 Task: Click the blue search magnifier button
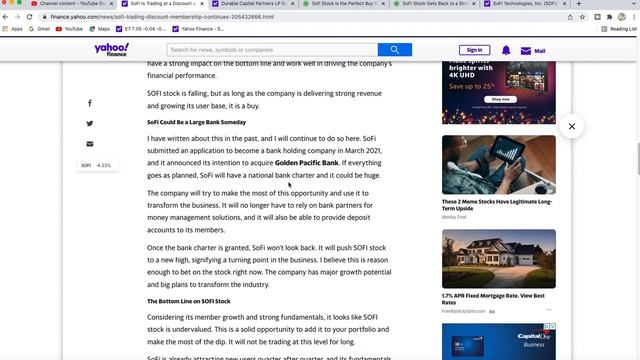click(x=395, y=50)
